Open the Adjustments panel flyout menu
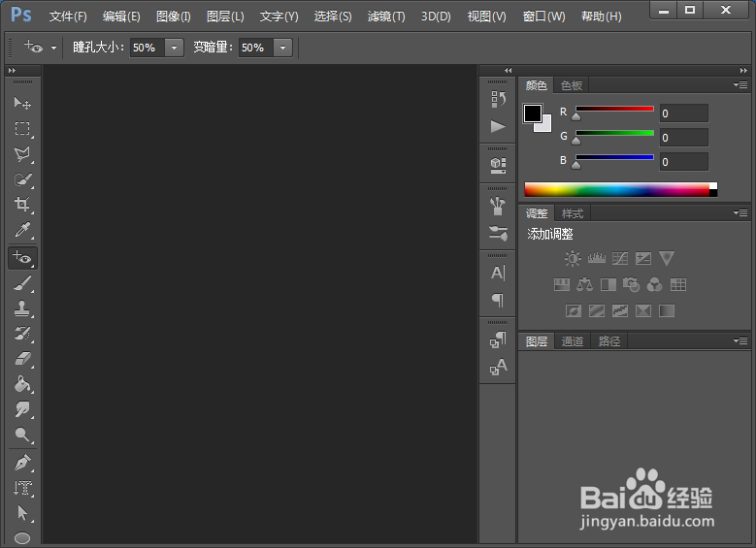The width and height of the screenshot is (756, 548). [x=740, y=212]
